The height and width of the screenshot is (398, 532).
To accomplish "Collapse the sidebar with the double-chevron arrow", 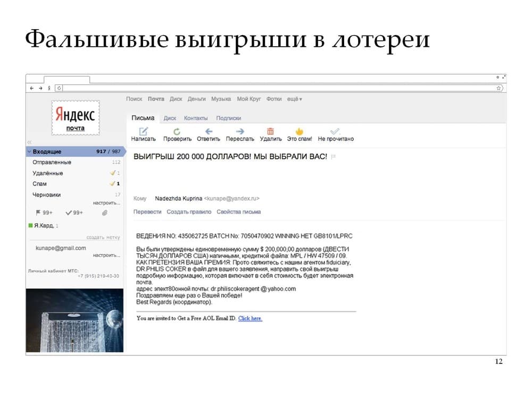I will 29,142.
